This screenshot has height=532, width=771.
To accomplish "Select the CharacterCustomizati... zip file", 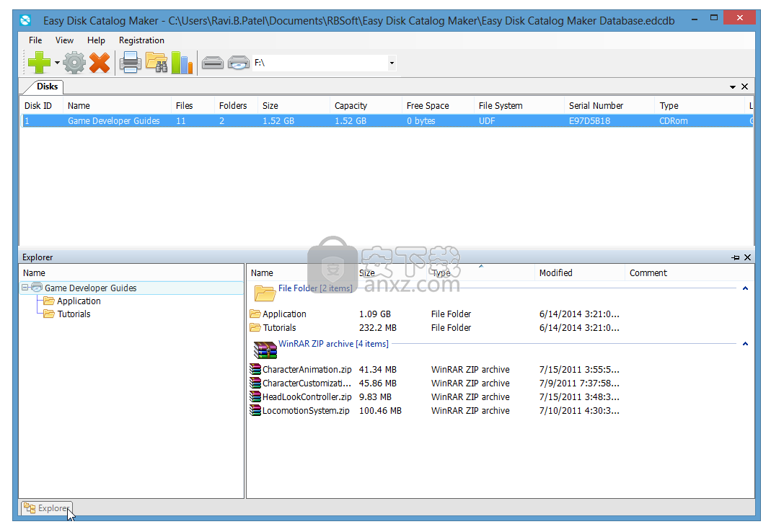I will (x=307, y=384).
